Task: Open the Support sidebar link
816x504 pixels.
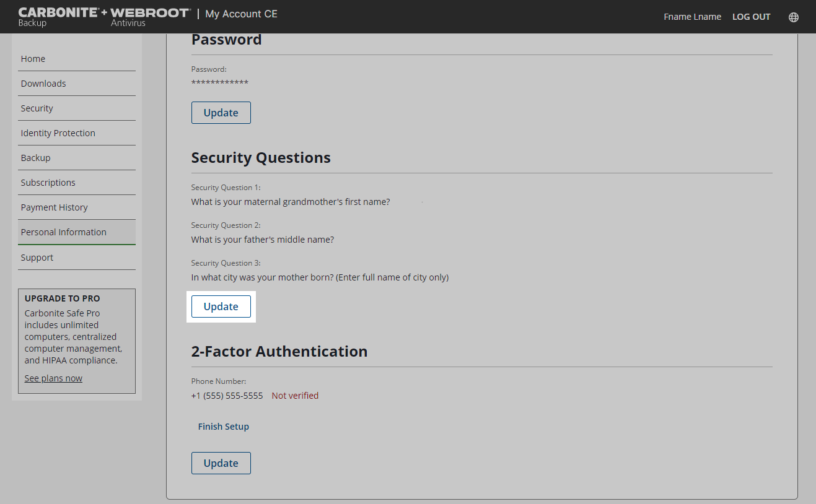Action: tap(37, 258)
